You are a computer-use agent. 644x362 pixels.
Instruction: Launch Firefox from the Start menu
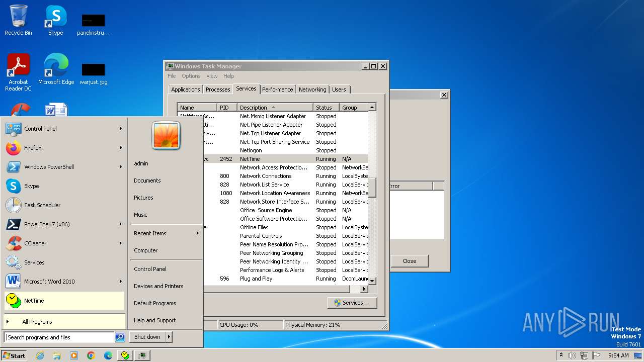(x=64, y=148)
